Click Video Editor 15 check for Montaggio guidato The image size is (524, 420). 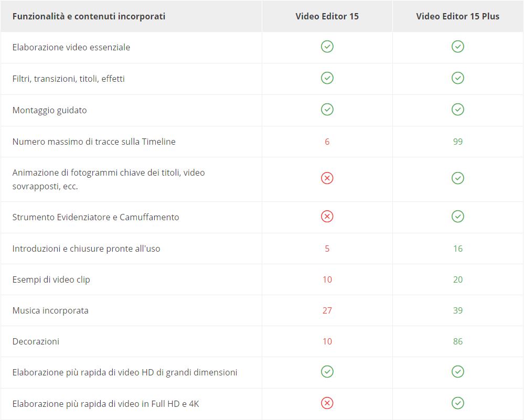click(x=327, y=110)
